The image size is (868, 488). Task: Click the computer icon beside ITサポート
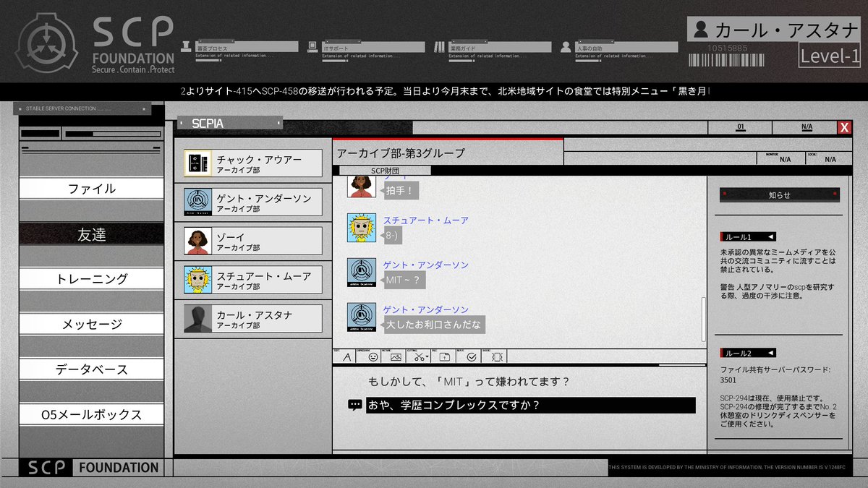tap(312, 47)
